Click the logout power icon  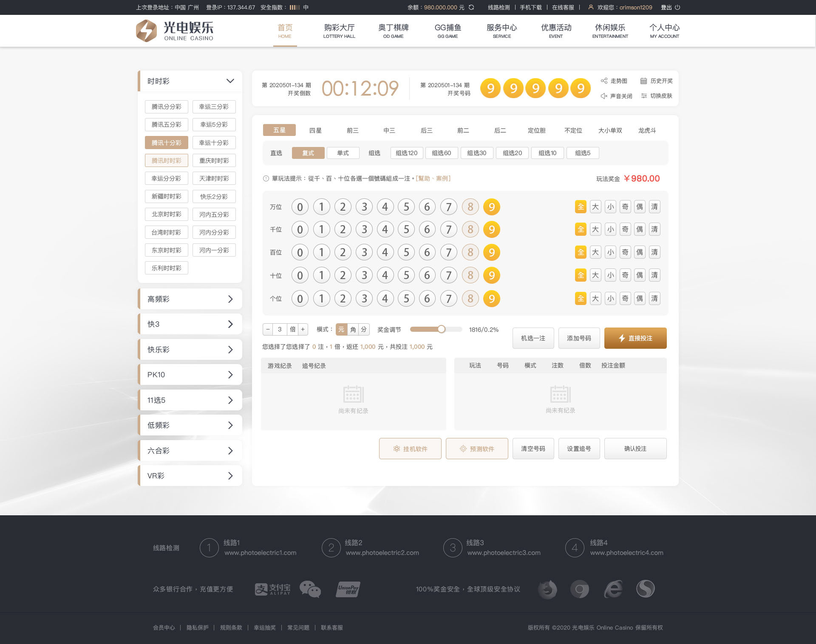[x=677, y=7]
